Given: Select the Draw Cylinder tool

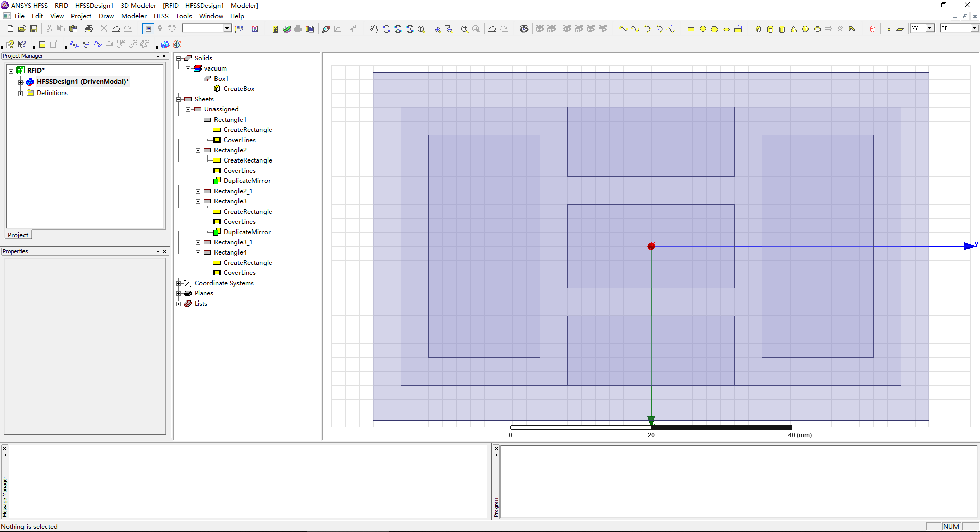Looking at the screenshot, I should (x=770, y=29).
